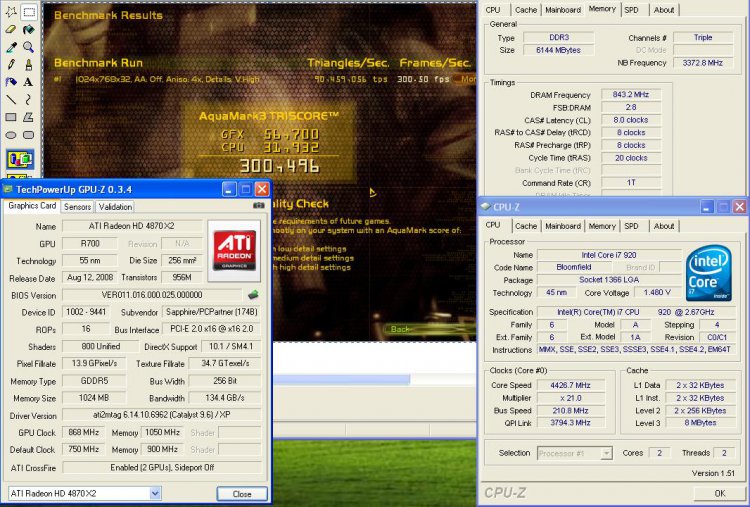Enable the opaque selection option in Paint
This screenshot has height=507, width=750.
[x=20, y=159]
